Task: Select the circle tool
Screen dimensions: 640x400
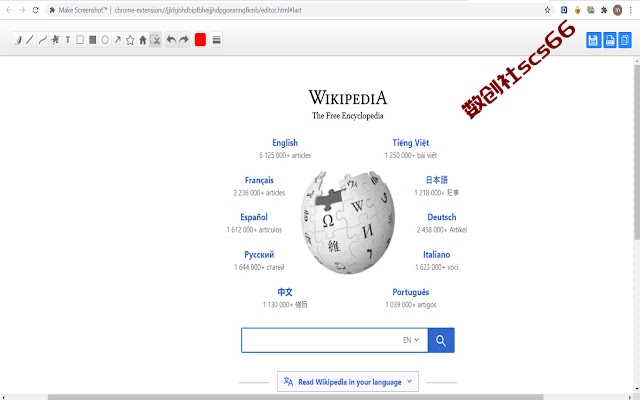Action: point(105,40)
